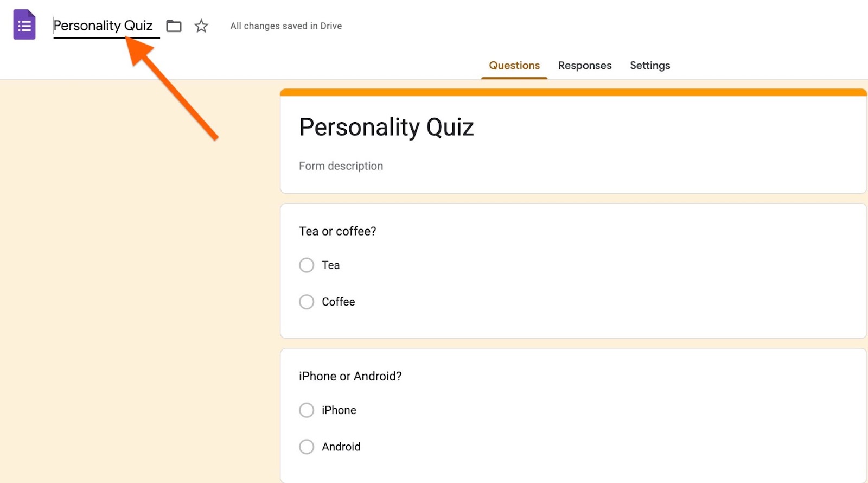868x483 pixels.
Task: Click the large Personality Quiz form title
Action: 386,128
